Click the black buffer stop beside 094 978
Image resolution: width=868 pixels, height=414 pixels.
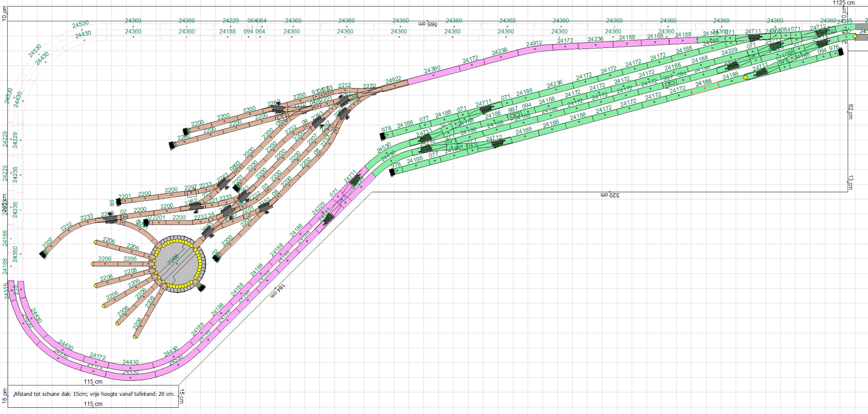841,52
